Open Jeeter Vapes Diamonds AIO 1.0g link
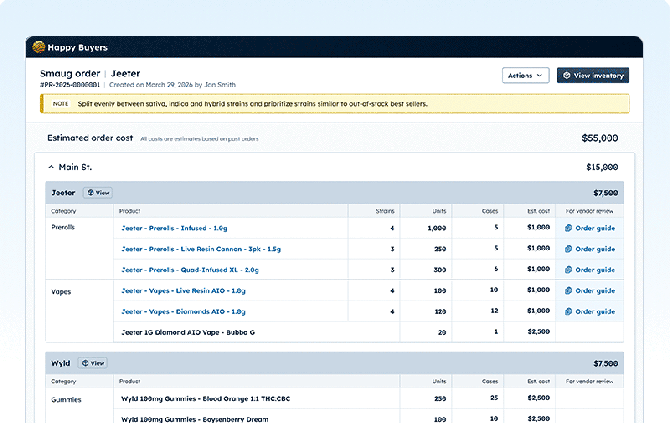This screenshot has width=670, height=423. tap(183, 312)
